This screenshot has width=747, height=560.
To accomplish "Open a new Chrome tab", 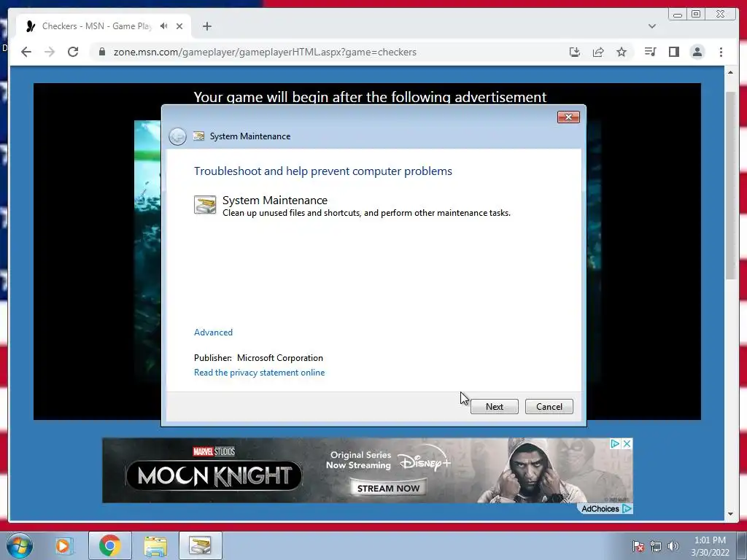I will pos(206,26).
